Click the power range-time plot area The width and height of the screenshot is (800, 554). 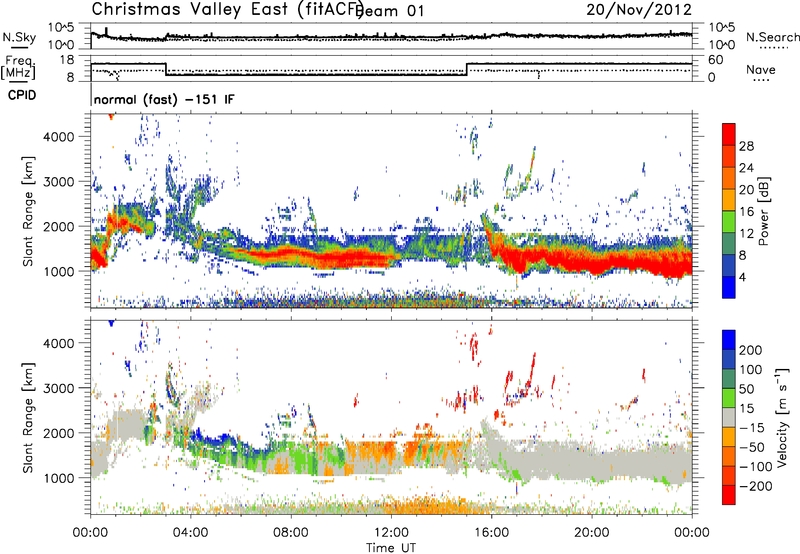(x=391, y=211)
